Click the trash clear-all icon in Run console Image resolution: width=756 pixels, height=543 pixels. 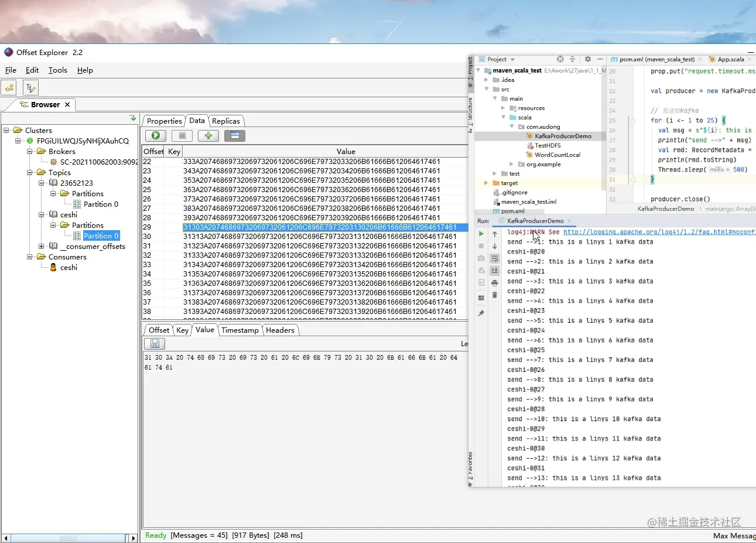[x=495, y=295]
